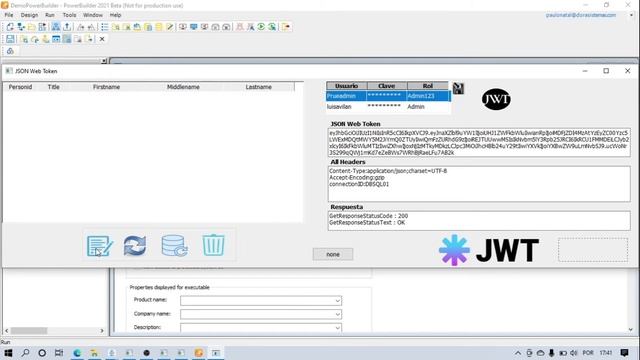Click inside the JSON Web Token text box

point(479,142)
